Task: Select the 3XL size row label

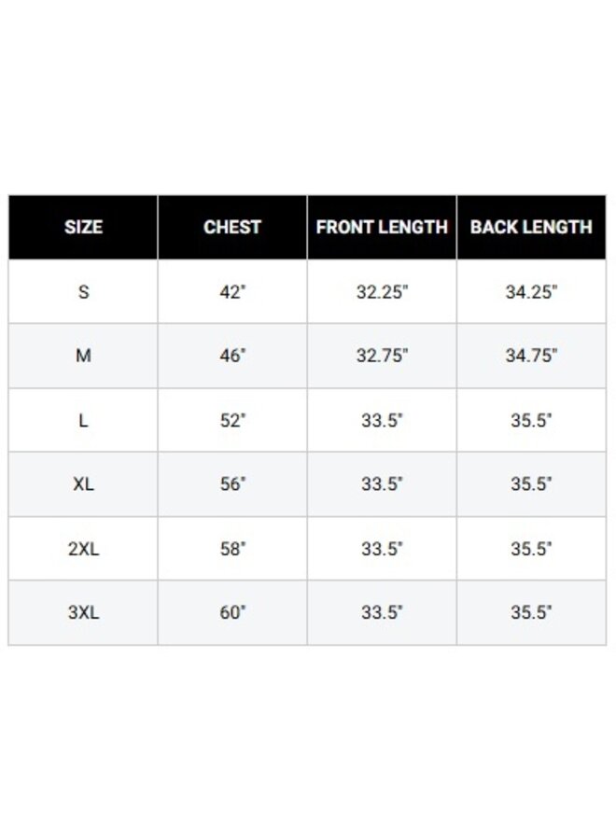Action: (x=83, y=613)
